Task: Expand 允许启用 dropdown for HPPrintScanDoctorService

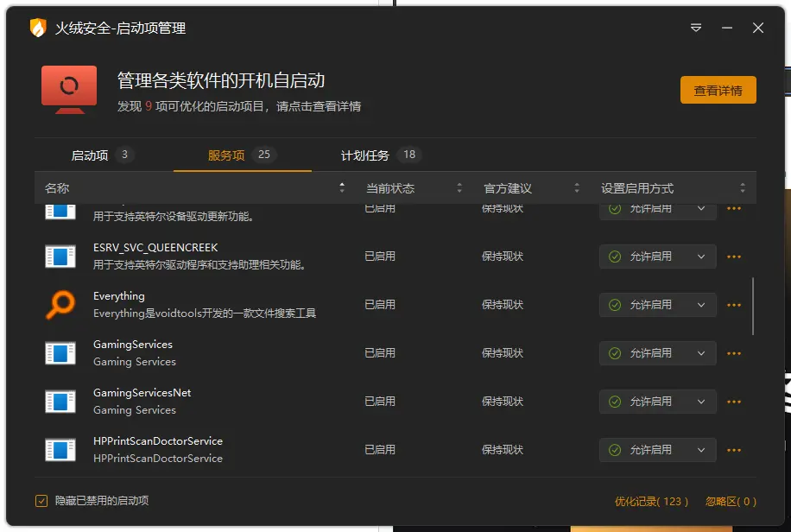Action: (657, 450)
